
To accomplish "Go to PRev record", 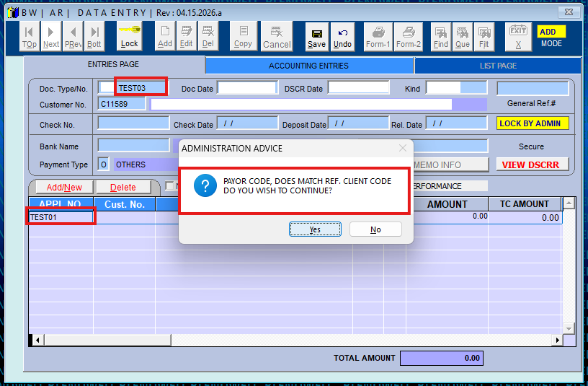I will coord(73,36).
